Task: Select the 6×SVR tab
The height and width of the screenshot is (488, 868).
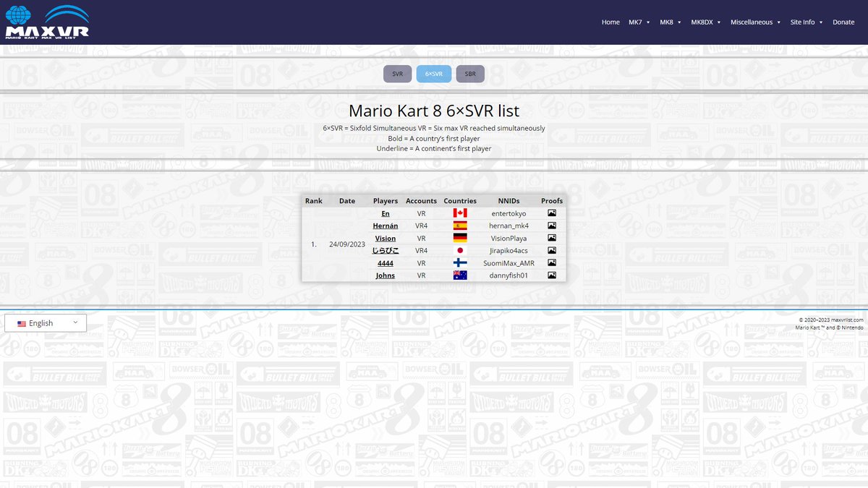Action: 434,74
